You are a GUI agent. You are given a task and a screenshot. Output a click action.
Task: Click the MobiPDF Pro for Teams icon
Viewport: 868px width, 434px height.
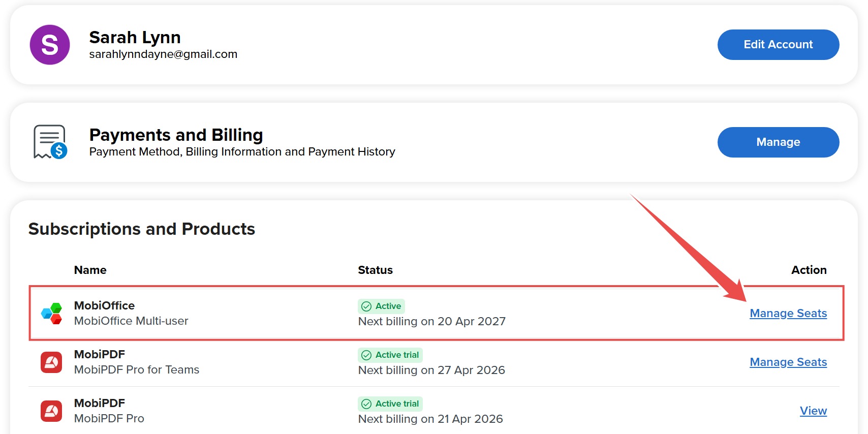pos(51,362)
